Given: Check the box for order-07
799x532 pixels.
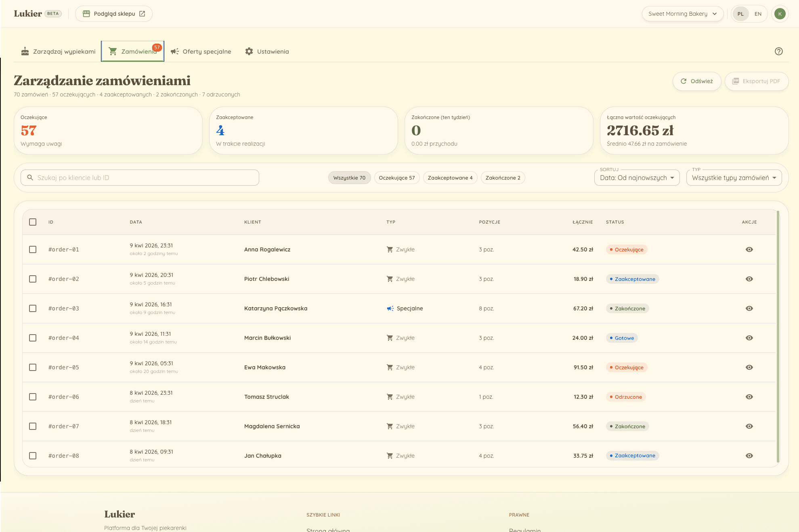Looking at the screenshot, I should [33, 426].
